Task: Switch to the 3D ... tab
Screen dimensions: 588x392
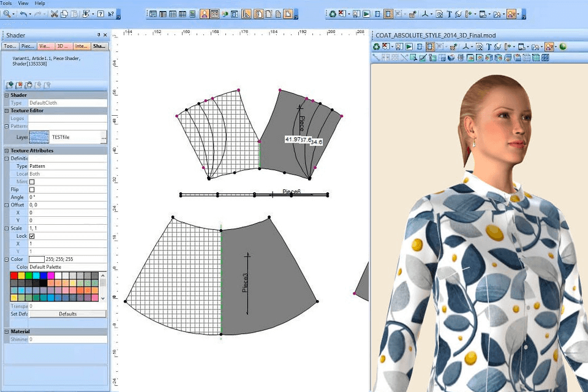Action: (63, 46)
